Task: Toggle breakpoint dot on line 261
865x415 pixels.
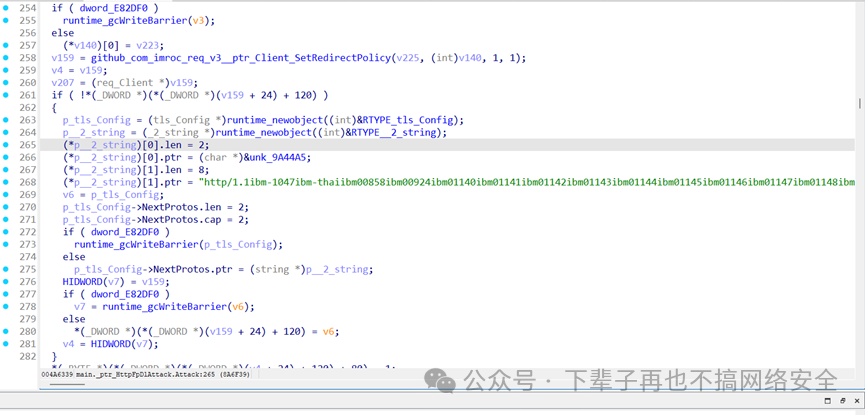Action: 6,95
